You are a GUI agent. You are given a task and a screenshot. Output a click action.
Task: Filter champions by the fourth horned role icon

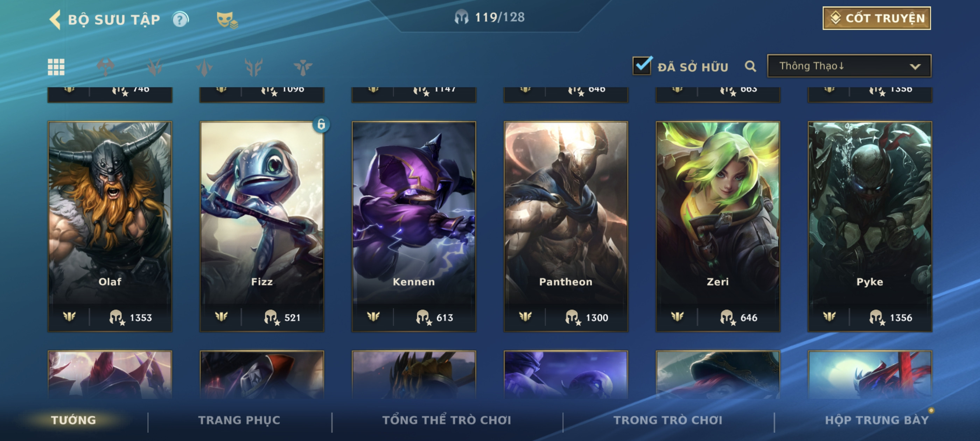(254, 67)
